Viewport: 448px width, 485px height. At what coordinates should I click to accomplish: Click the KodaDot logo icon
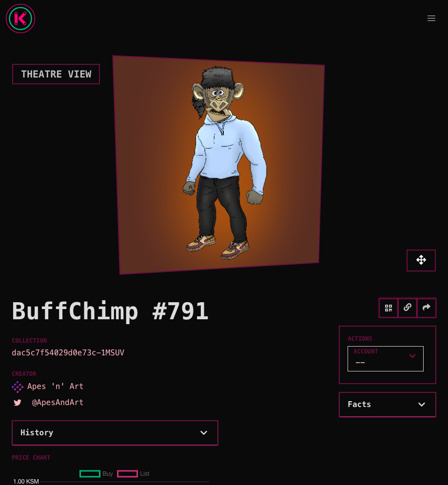click(20, 19)
